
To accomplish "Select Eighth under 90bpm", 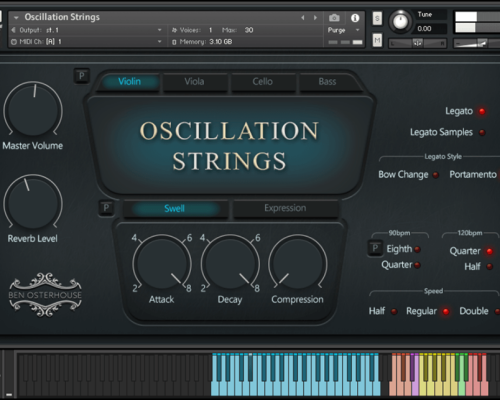I will pos(418,249).
